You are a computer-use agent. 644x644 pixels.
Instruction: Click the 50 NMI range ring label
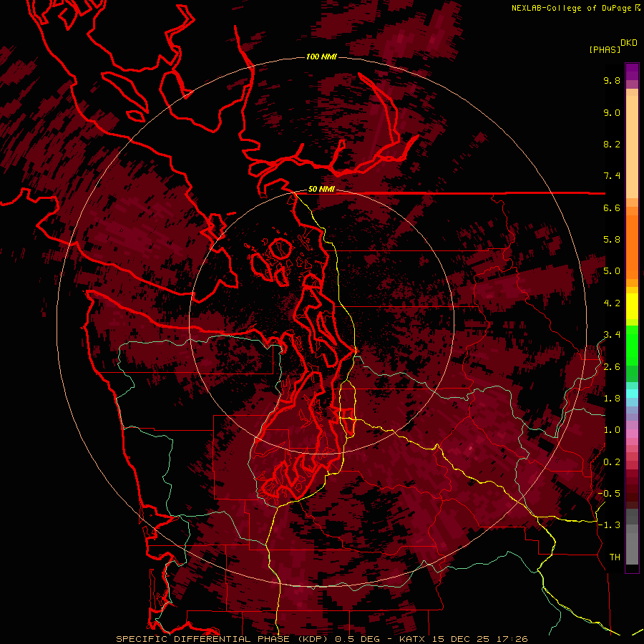[321, 190]
